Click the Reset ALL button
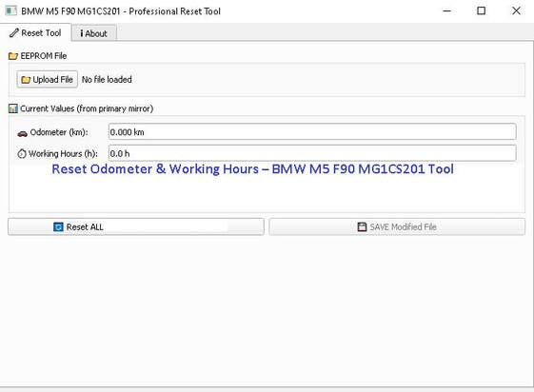Screen dimensions: 534x392 pyautogui.click(x=136, y=227)
